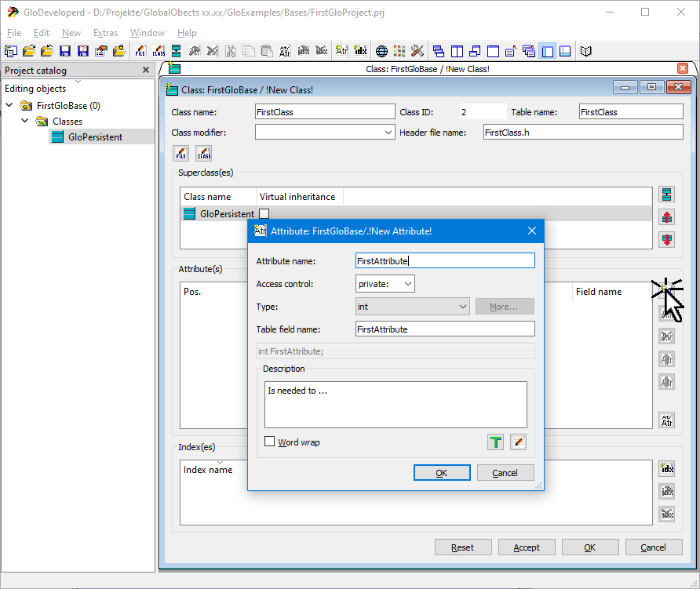Click the blue floppy disk Save icon in toolbar
The width and height of the screenshot is (700, 589).
pos(65,51)
